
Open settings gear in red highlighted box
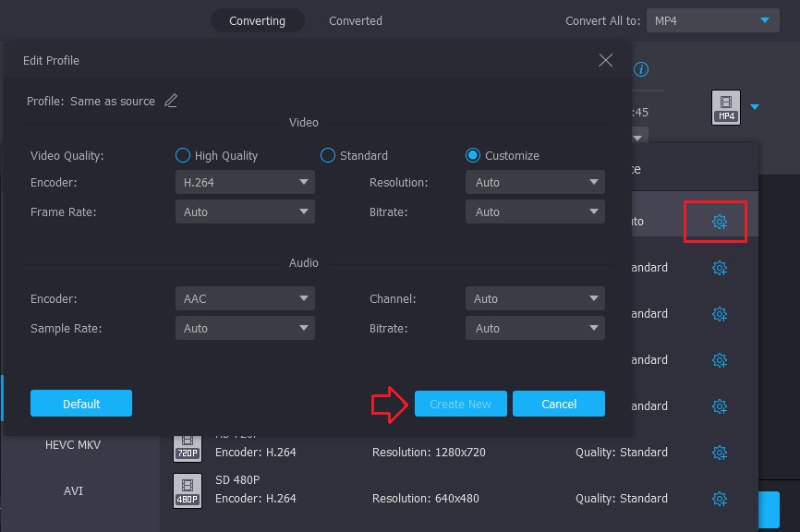pyautogui.click(x=720, y=222)
